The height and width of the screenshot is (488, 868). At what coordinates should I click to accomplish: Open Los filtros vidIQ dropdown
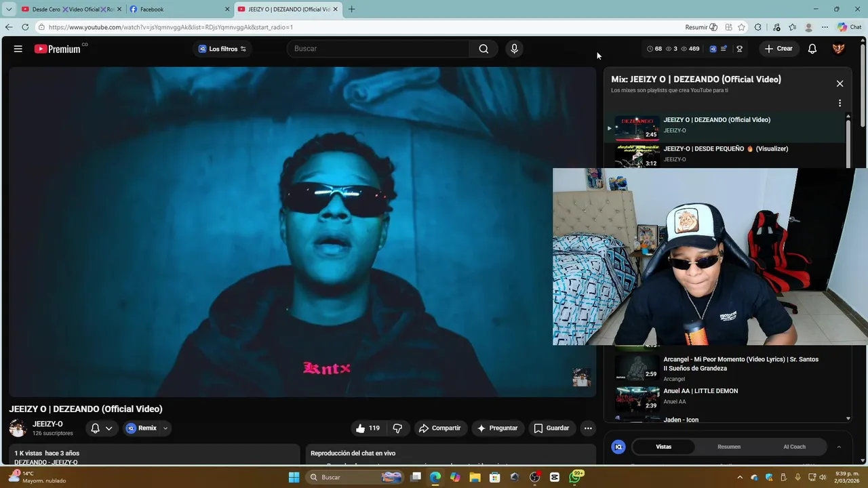coord(222,49)
